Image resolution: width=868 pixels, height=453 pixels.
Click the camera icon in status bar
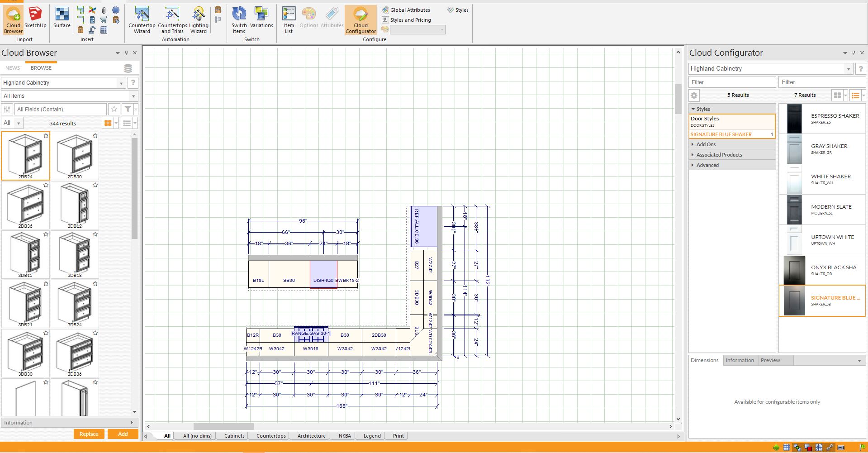[840, 448]
